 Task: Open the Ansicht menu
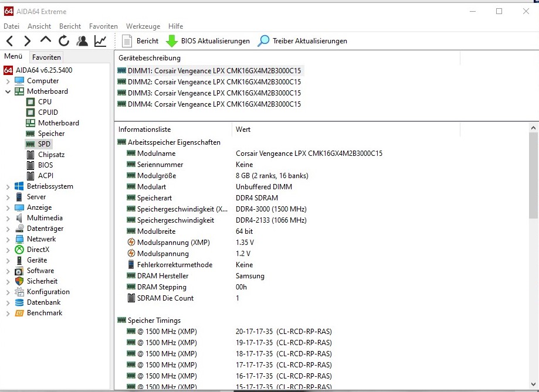point(39,26)
